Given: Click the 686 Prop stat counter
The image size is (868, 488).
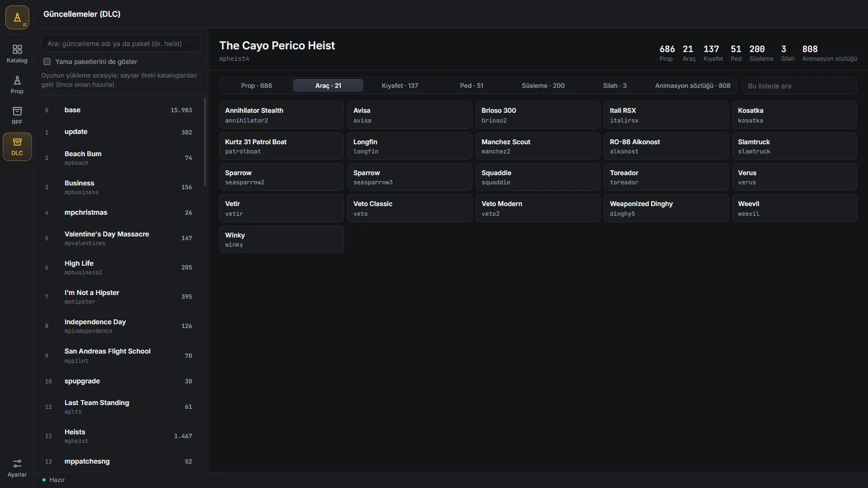Looking at the screenshot, I should tap(667, 53).
